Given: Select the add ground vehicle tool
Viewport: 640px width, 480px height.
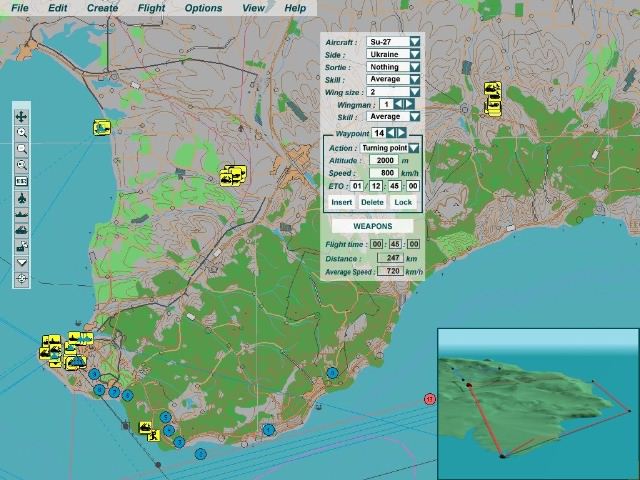Looking at the screenshot, I should click(x=22, y=229).
